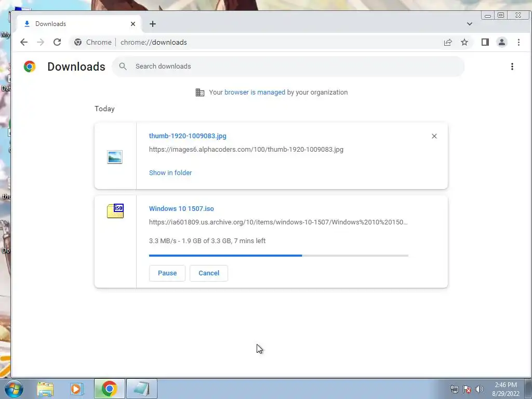Click the volume speaker tray icon
This screenshot has height=399, width=532.
(x=480, y=389)
